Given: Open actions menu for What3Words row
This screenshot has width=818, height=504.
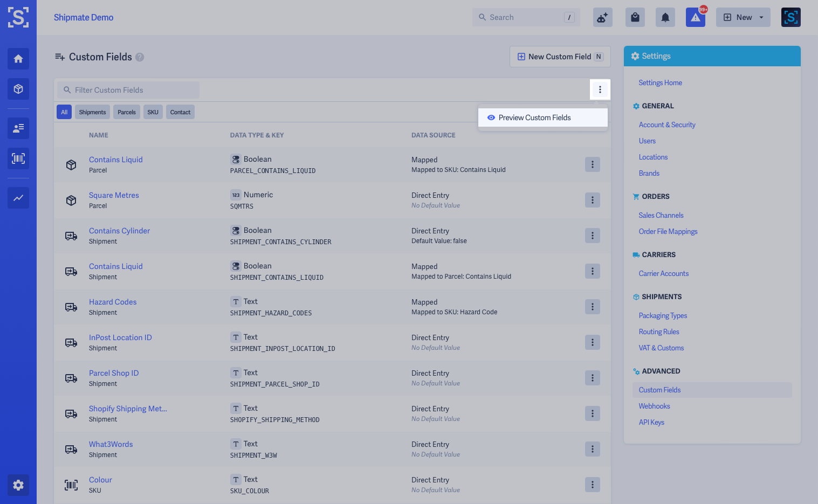Looking at the screenshot, I should click(593, 449).
